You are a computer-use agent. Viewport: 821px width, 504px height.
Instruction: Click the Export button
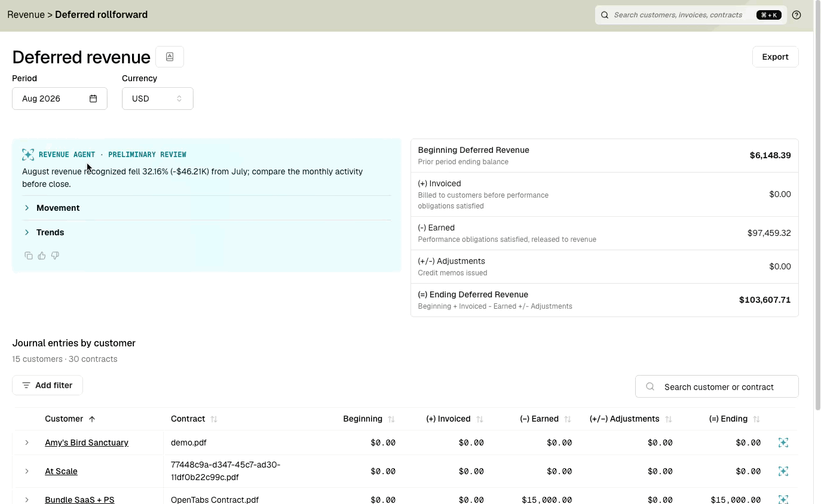(775, 57)
